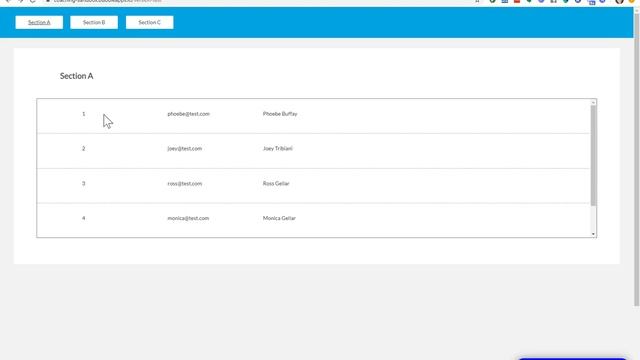Switch to the Section B tab
The width and height of the screenshot is (640, 360).
[x=94, y=22]
